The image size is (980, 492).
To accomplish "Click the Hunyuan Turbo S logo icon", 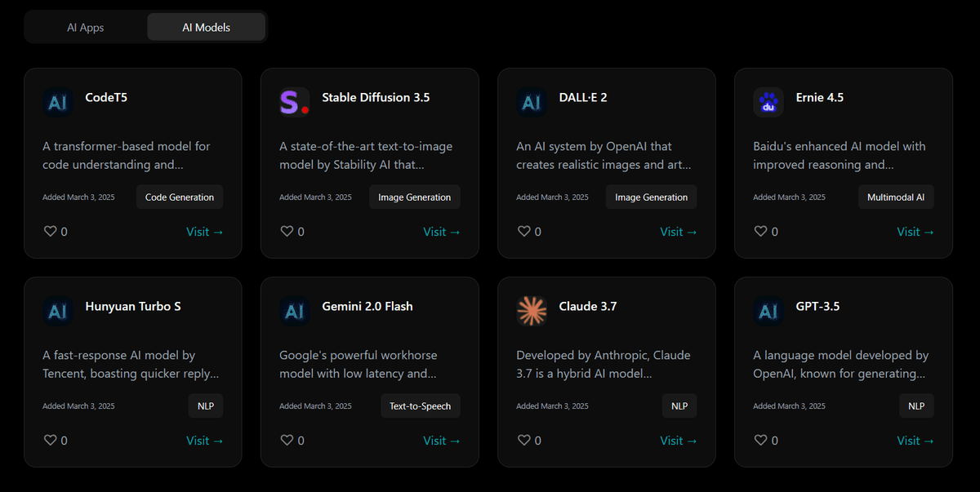I will click(57, 311).
